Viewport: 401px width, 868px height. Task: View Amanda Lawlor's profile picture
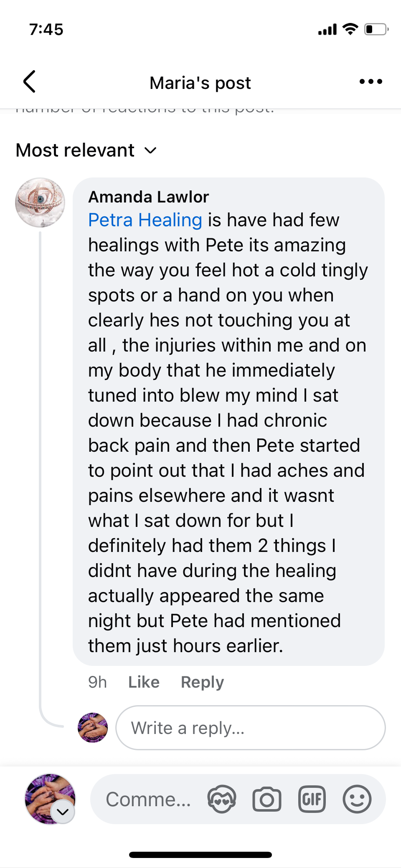coord(40,203)
